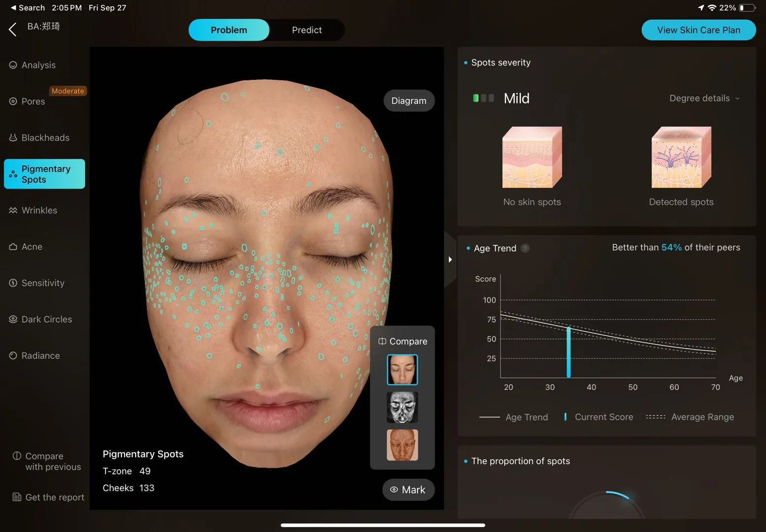The height and width of the screenshot is (532, 766).
Task: Click the Wrinkles mountain icon
Action: [x=13, y=210]
